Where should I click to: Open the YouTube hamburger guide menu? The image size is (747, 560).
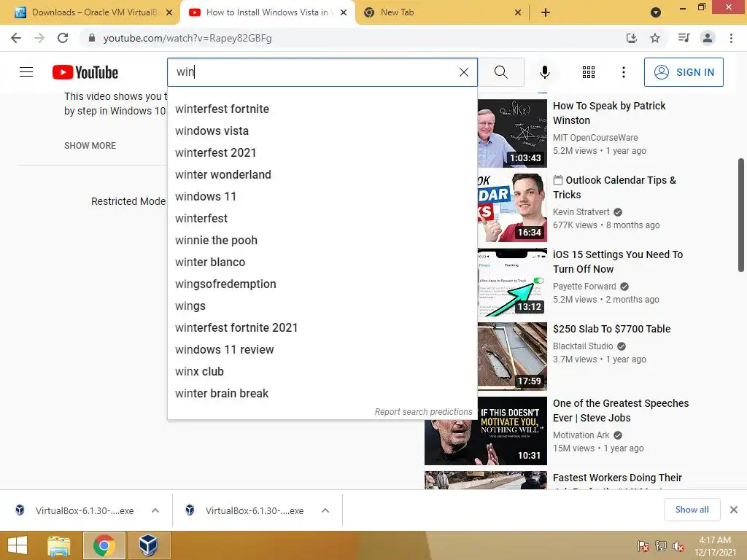pyautogui.click(x=26, y=72)
